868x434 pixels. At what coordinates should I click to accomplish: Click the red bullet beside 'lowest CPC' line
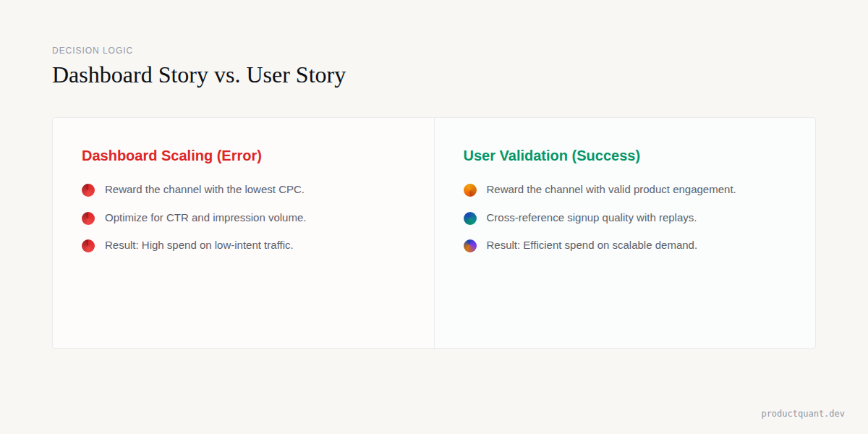pos(88,190)
